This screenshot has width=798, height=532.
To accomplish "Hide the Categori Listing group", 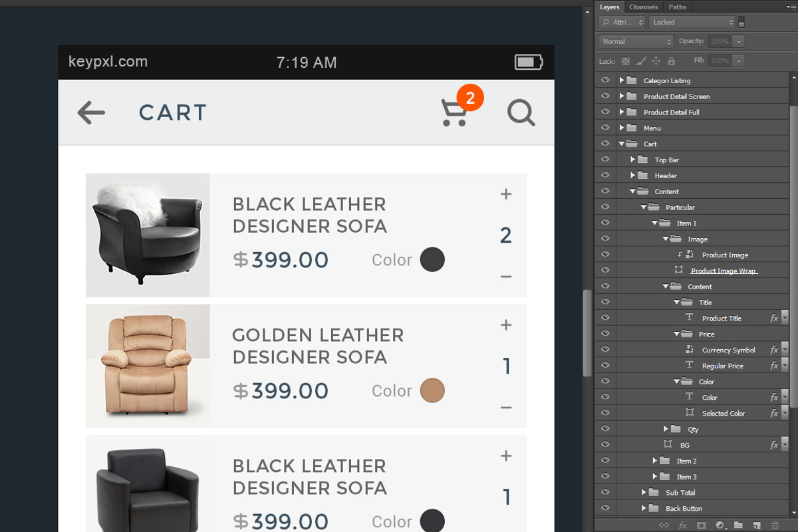I will (x=605, y=80).
